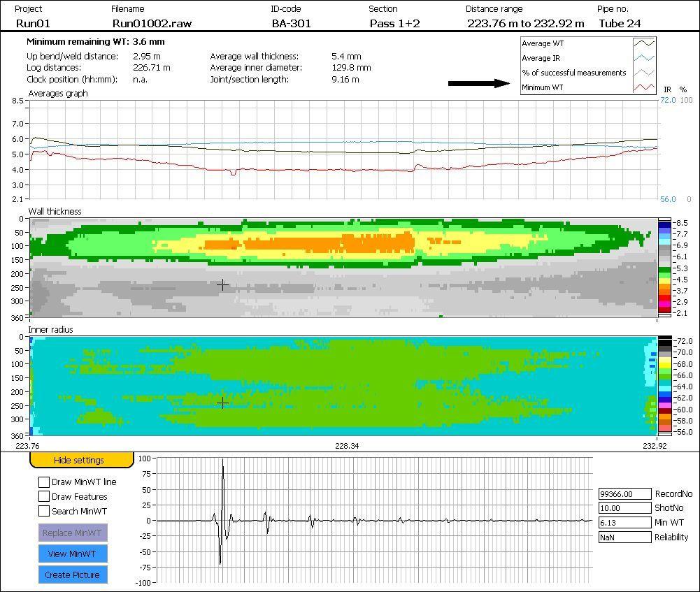
Task: Click the Average WT legend line sample
Action: 644,43
